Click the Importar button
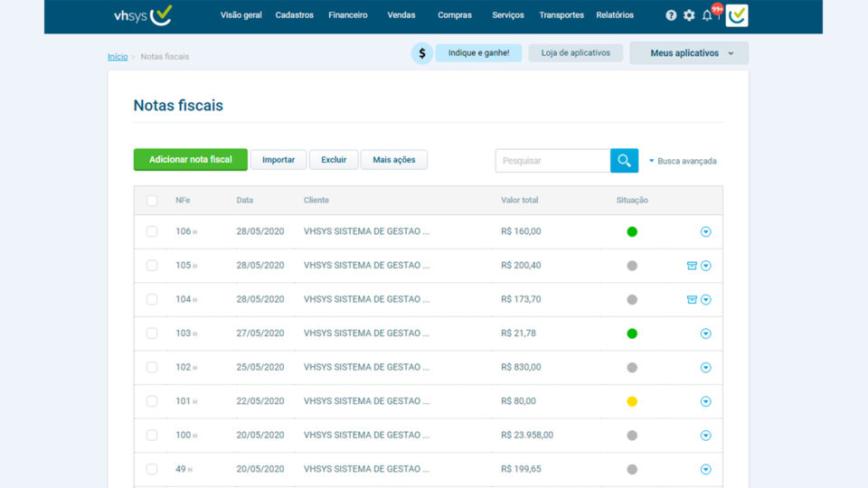Image resolution: width=868 pixels, height=488 pixels. 278,160
